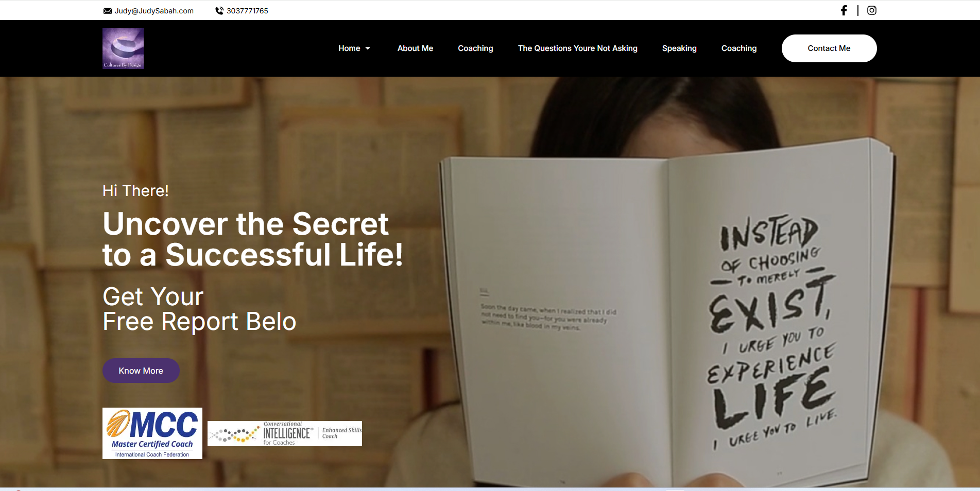
Task: Click the 3037771765 phone number
Action: point(247,11)
